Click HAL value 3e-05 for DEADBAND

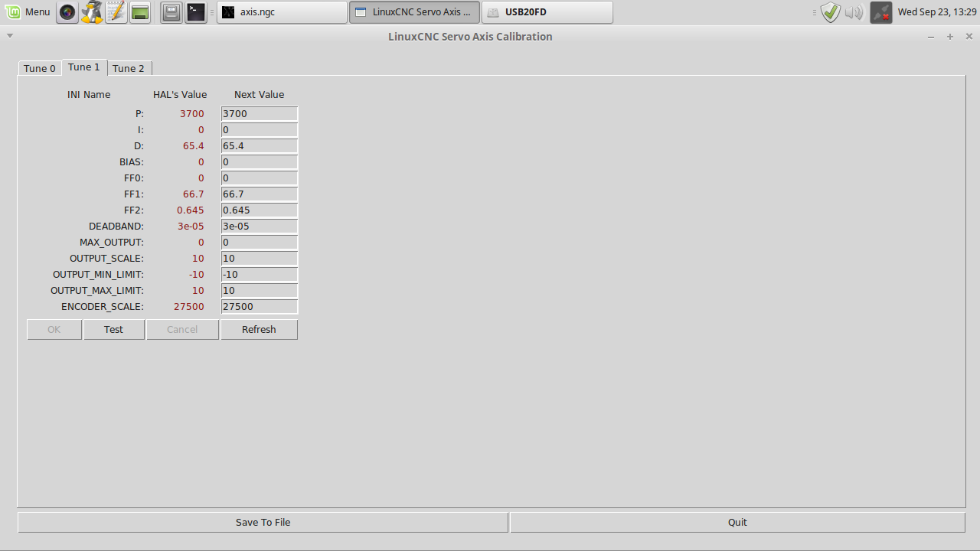[191, 226]
